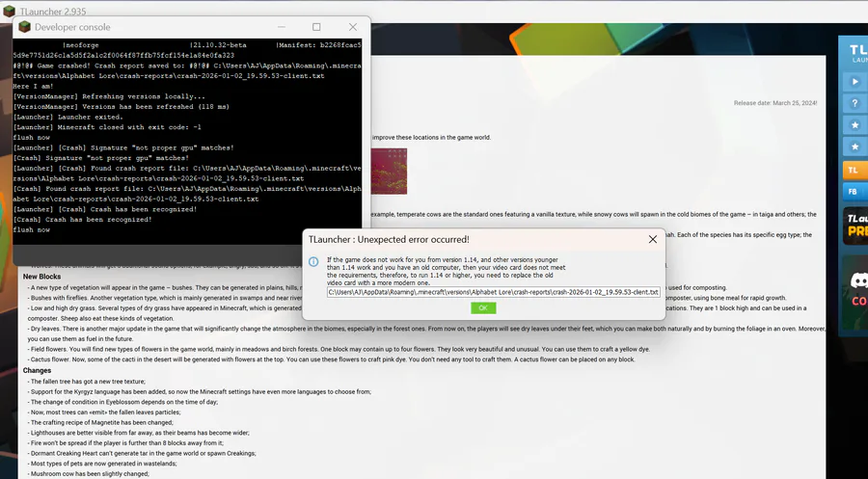Click the orange TL sidebar button
Image resolution: width=868 pixels, height=479 pixels.
pyautogui.click(x=854, y=171)
